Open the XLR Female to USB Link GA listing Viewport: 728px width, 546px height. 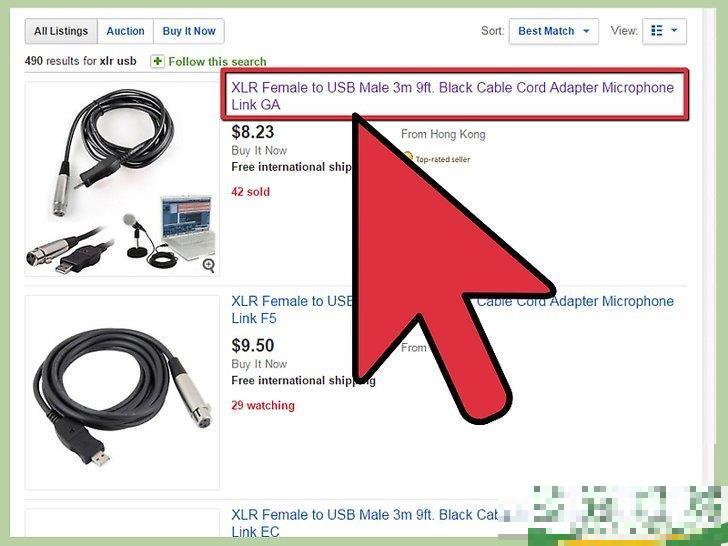click(453, 96)
